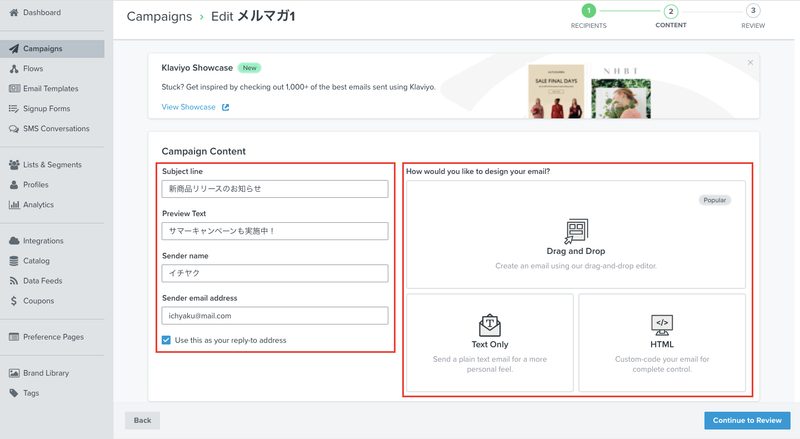Open SMS Conversations in sidebar

point(56,129)
